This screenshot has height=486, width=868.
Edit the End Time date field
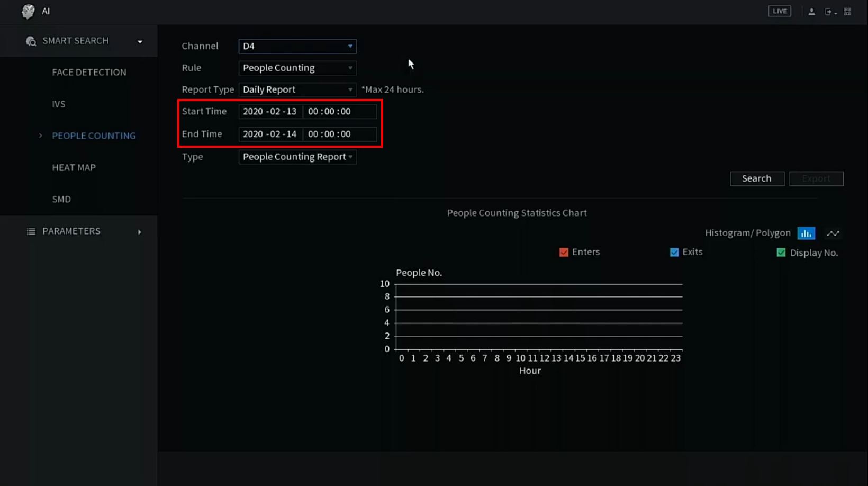click(x=270, y=134)
